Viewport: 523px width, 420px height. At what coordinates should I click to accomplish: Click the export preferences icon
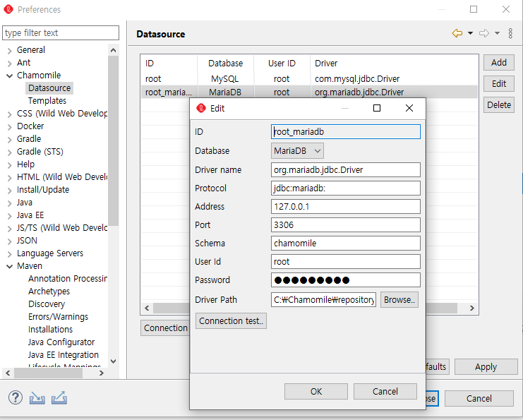coord(59,398)
